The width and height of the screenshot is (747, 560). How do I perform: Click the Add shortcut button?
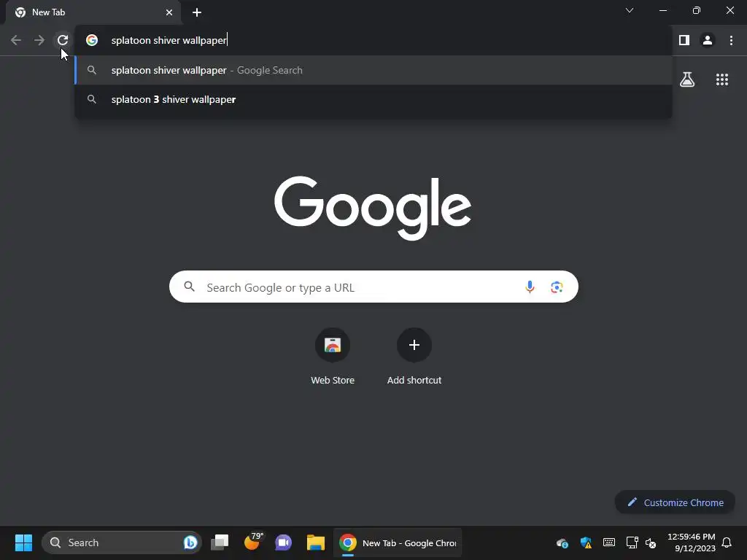coord(414,357)
